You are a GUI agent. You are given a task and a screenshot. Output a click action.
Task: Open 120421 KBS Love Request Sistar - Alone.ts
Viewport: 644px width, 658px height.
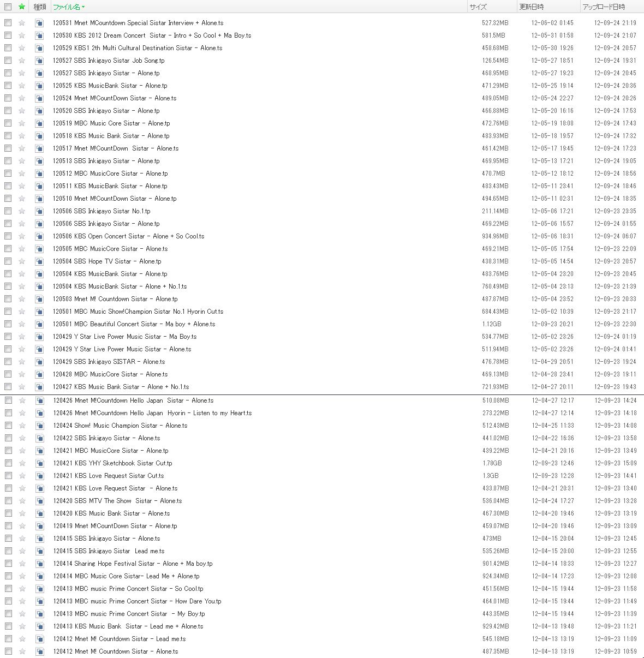coord(115,488)
